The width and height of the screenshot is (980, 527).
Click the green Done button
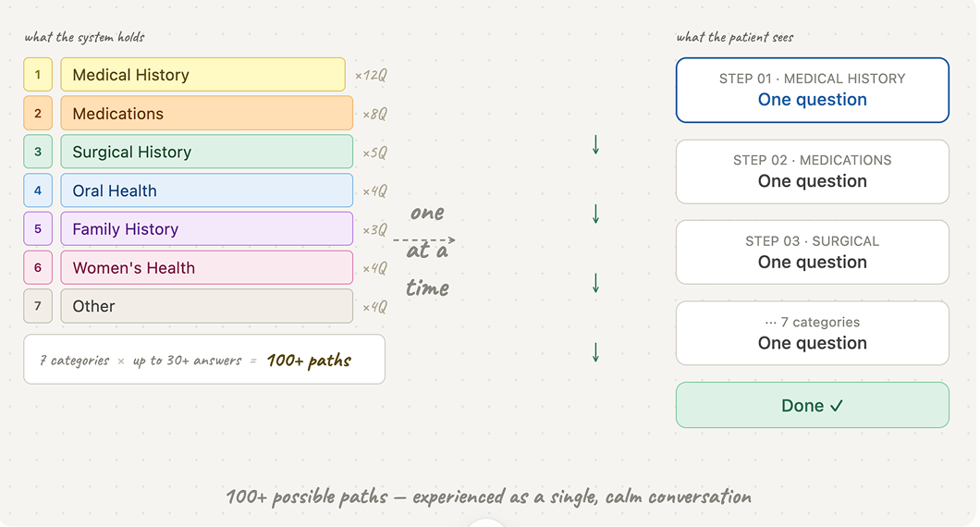pyautogui.click(x=812, y=405)
